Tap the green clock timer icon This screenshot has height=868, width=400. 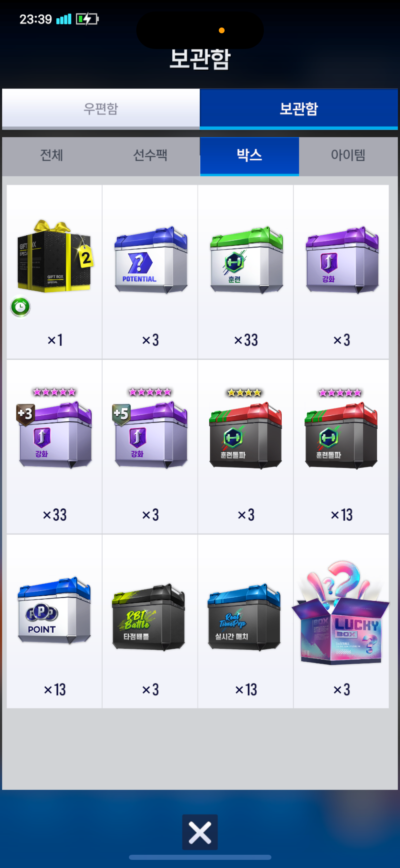[x=20, y=307]
